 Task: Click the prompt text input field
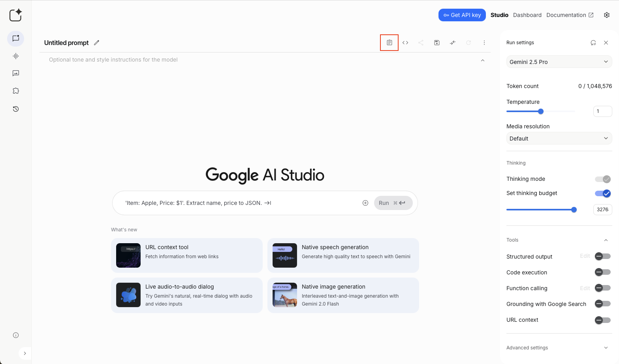coord(241,203)
